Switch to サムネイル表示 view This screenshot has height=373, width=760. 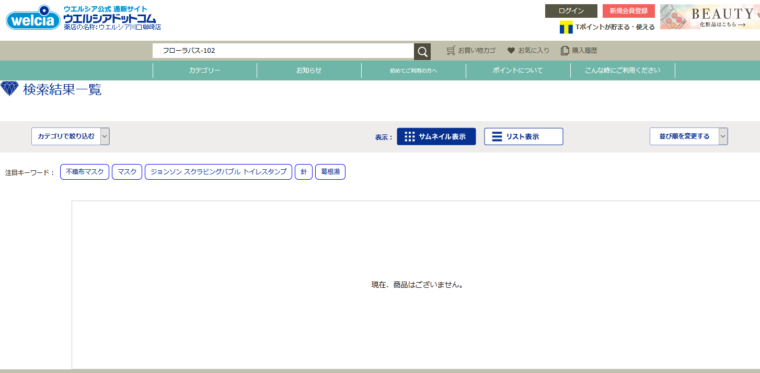pyautogui.click(x=436, y=137)
